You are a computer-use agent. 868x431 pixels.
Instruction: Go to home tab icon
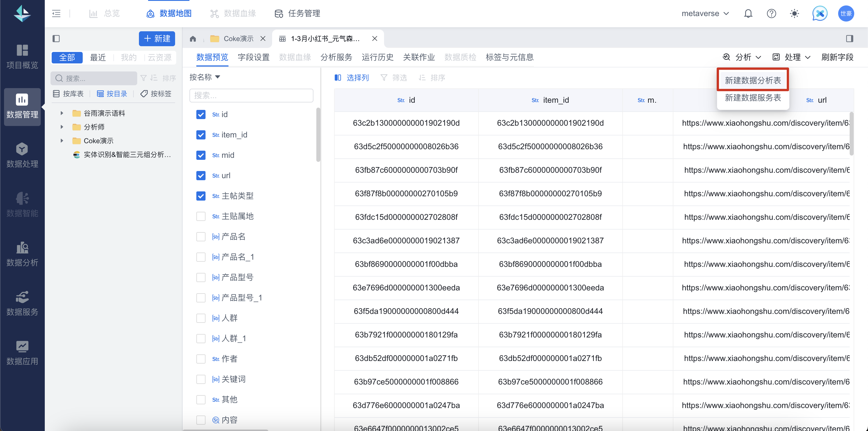193,39
